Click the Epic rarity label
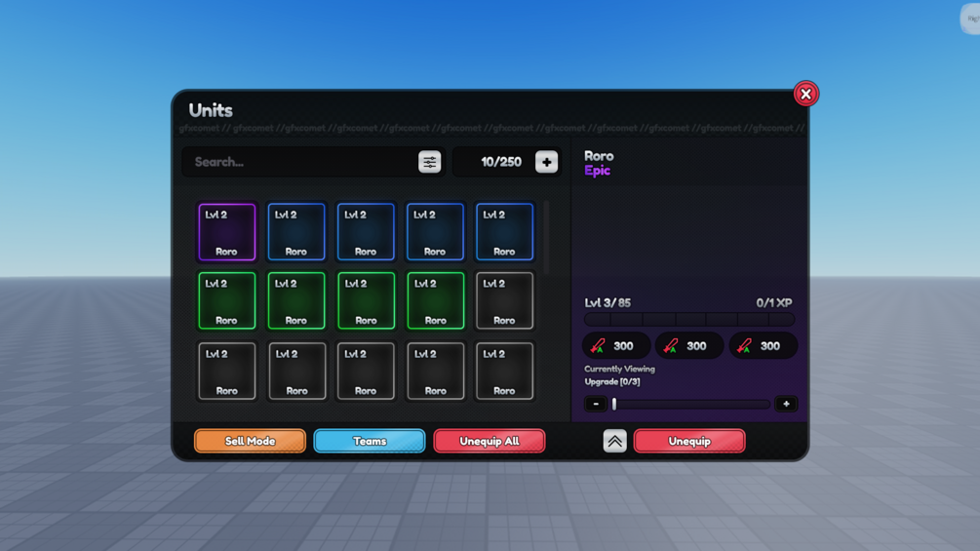This screenshot has width=980, height=551. coord(597,171)
